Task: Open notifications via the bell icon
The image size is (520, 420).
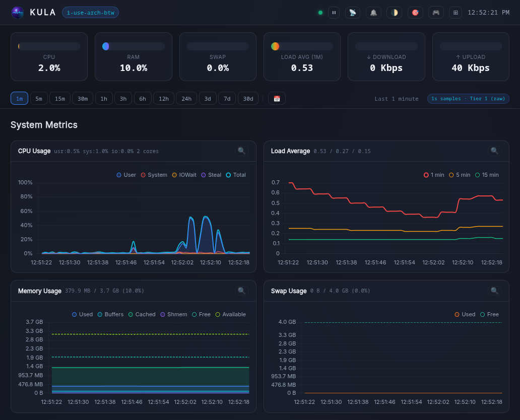Action: [x=373, y=13]
